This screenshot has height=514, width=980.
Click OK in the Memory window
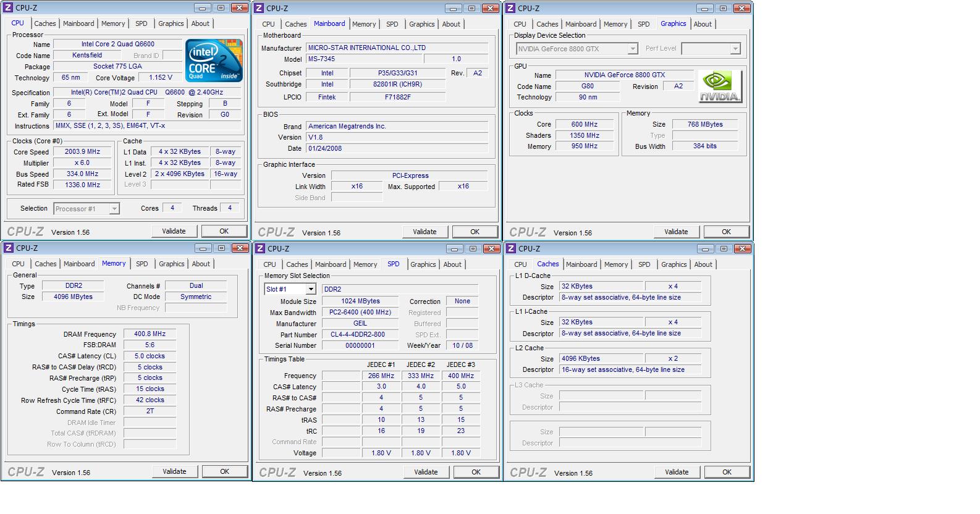point(225,471)
